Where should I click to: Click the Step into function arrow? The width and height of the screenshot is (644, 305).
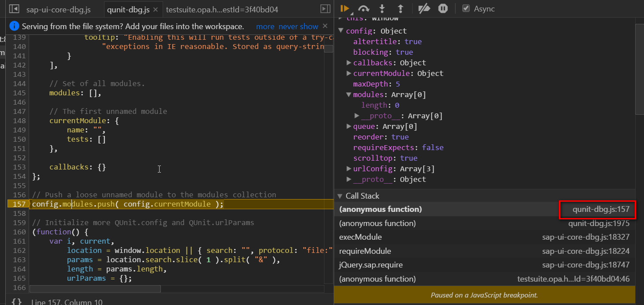[x=382, y=8]
